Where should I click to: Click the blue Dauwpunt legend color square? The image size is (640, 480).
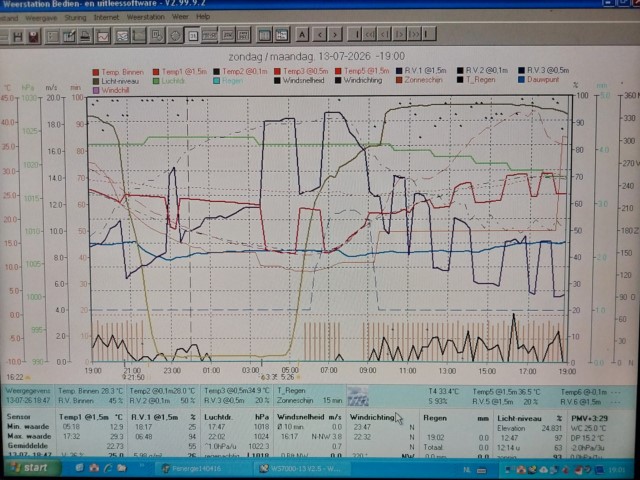point(521,80)
